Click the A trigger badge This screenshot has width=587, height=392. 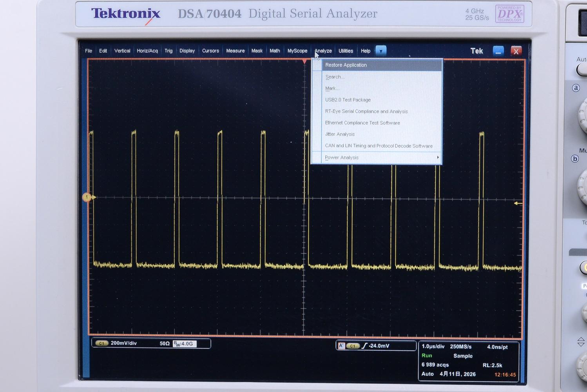click(x=341, y=346)
